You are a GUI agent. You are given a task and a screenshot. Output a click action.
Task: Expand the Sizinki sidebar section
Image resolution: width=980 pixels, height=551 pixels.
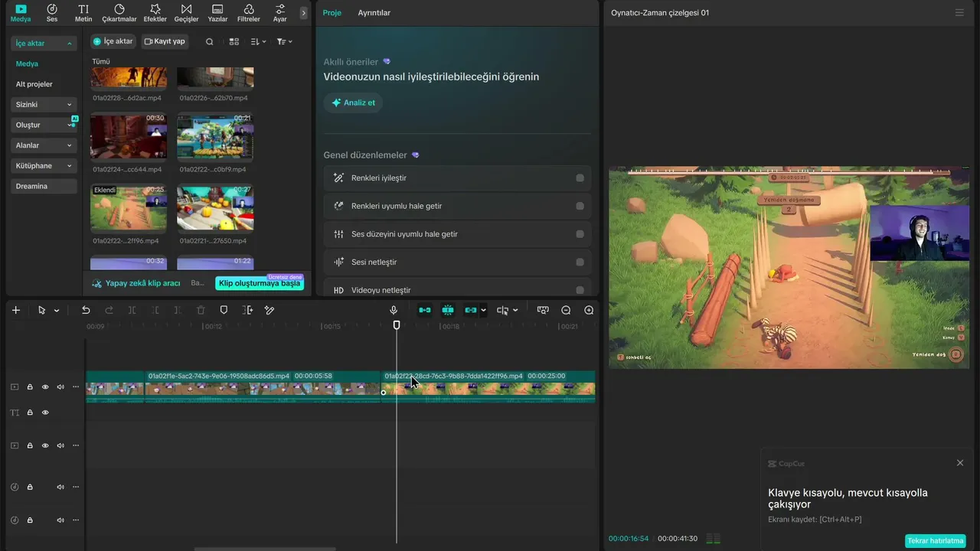click(44, 104)
